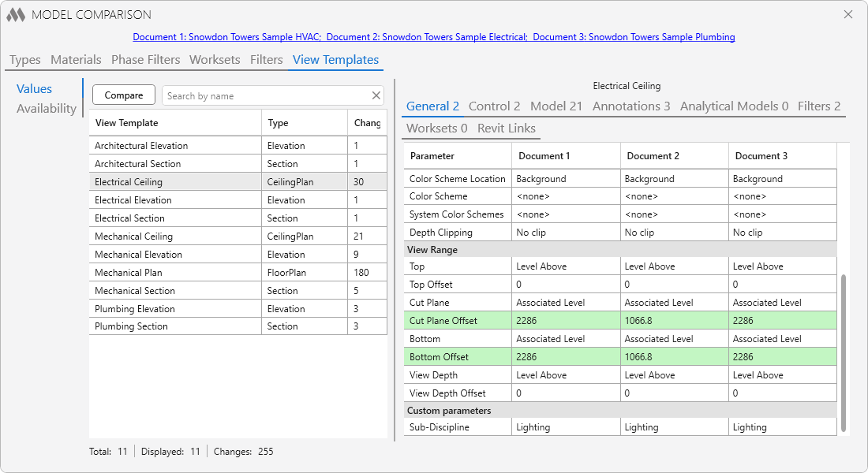868x473 pixels.
Task: Click the Changes: 255 status text
Action: [243, 452]
